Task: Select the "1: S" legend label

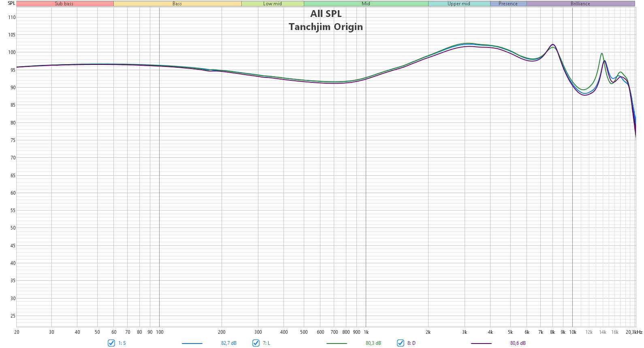Action: pos(122,343)
